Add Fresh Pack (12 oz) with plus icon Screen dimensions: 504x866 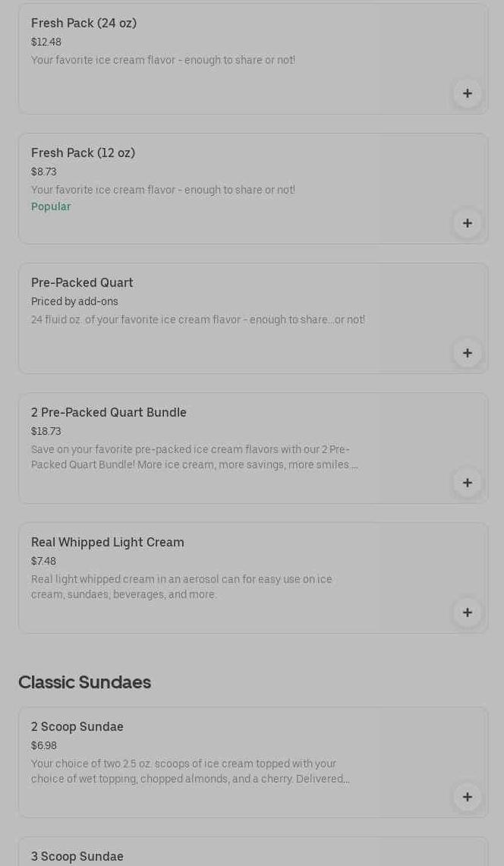click(468, 223)
